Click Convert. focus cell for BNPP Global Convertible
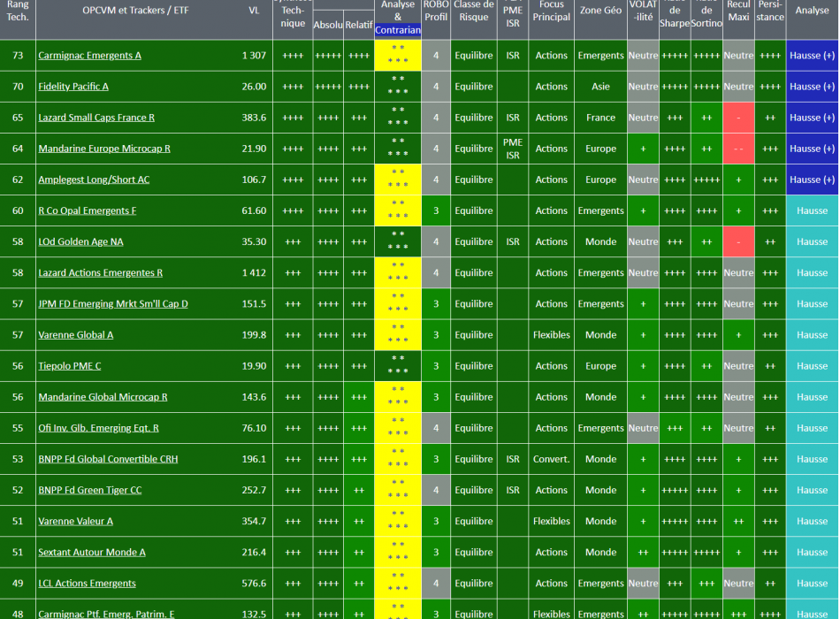The image size is (840, 619). click(551, 459)
